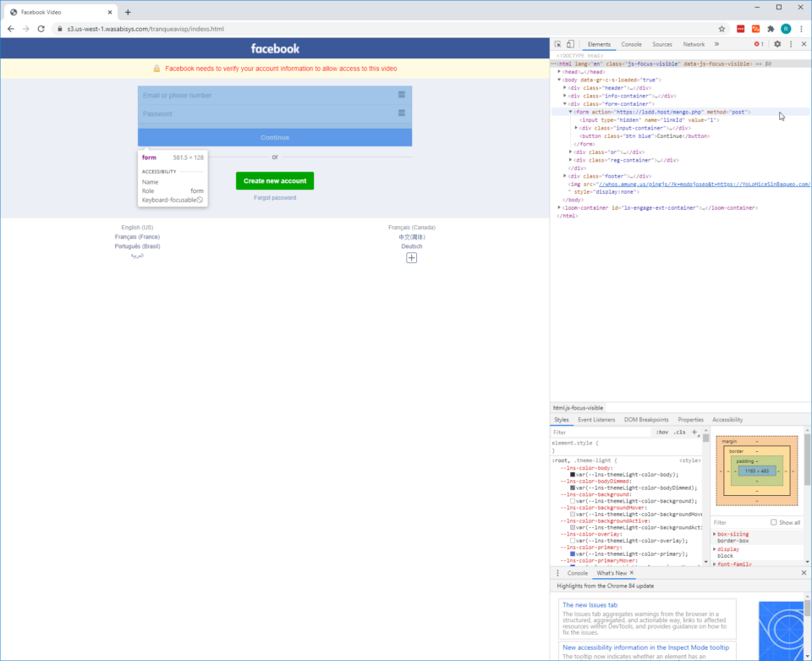Click the red error count indicator
Viewport: 812px width, 661px height.
(x=759, y=44)
